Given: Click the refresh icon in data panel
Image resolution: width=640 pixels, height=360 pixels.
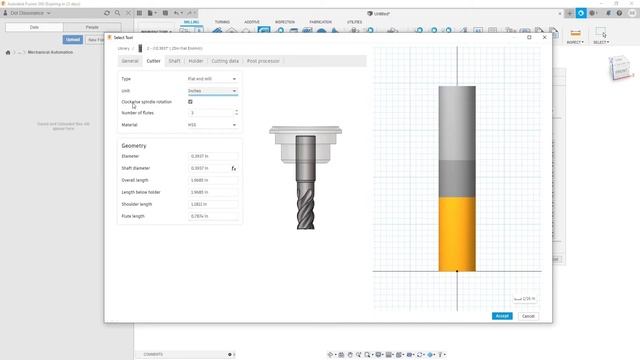Looking at the screenshot, I should (107, 13).
